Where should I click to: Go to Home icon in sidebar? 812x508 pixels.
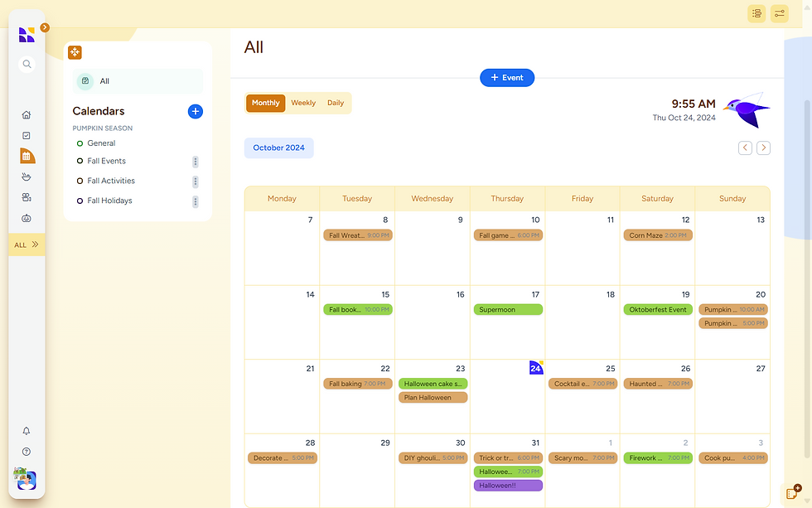click(27, 115)
